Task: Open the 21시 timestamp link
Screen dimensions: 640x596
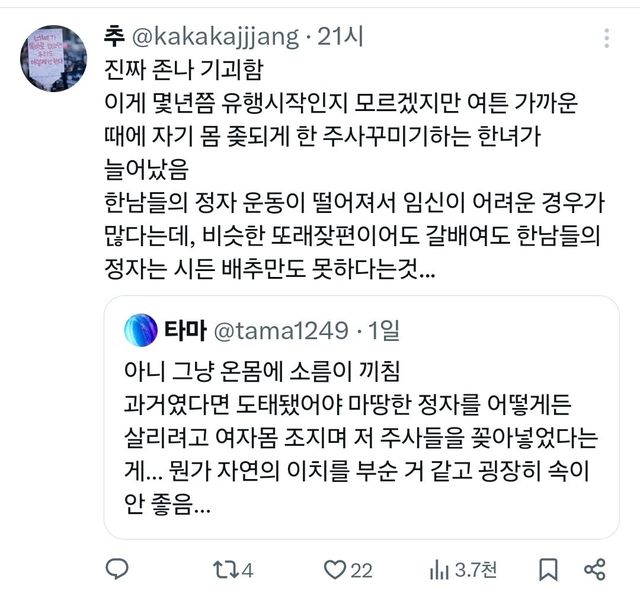Action: click(340, 37)
